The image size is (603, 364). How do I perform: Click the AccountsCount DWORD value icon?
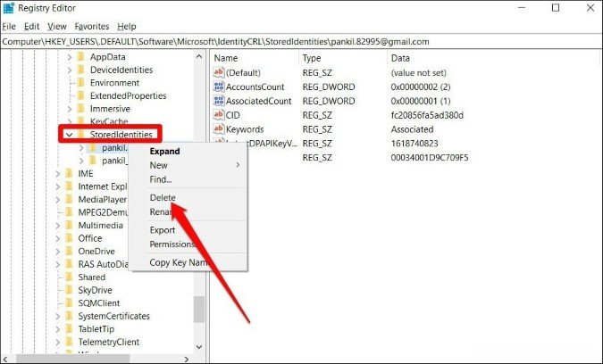pyautogui.click(x=219, y=87)
